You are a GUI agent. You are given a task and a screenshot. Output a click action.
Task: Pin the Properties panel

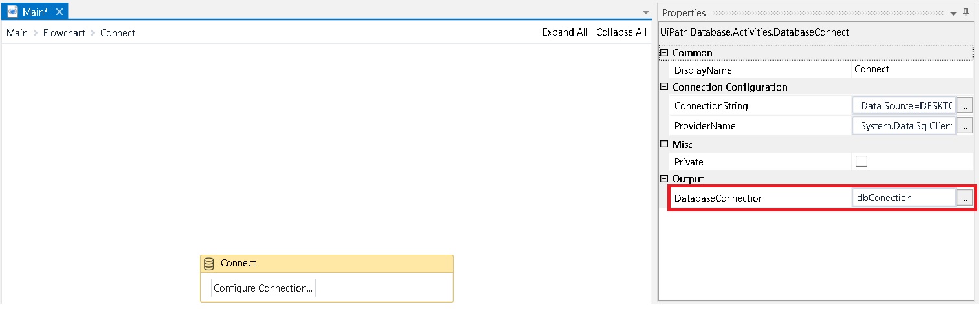point(966,12)
